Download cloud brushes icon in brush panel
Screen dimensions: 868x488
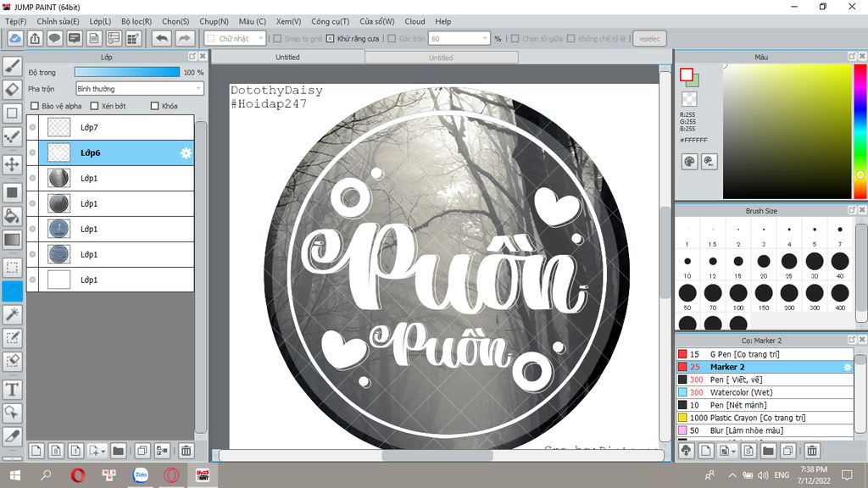687,451
